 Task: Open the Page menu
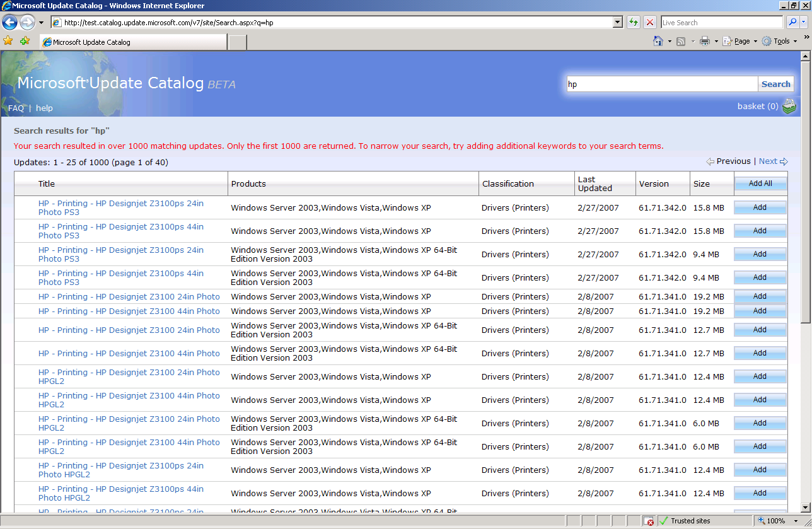click(739, 42)
